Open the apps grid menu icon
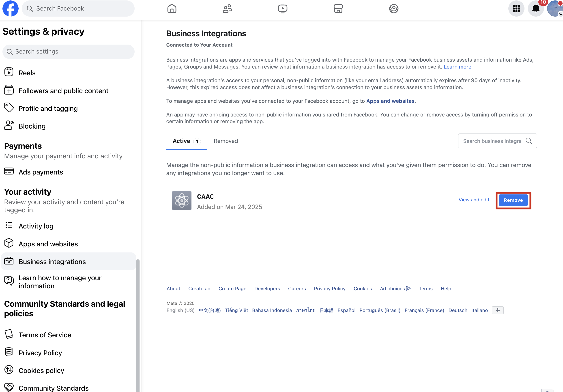The image size is (563, 392). 516,9
